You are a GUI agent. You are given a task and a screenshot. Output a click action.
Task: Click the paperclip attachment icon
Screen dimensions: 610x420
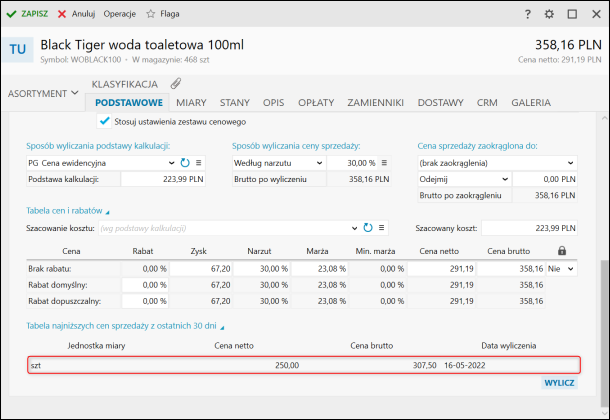[176, 84]
